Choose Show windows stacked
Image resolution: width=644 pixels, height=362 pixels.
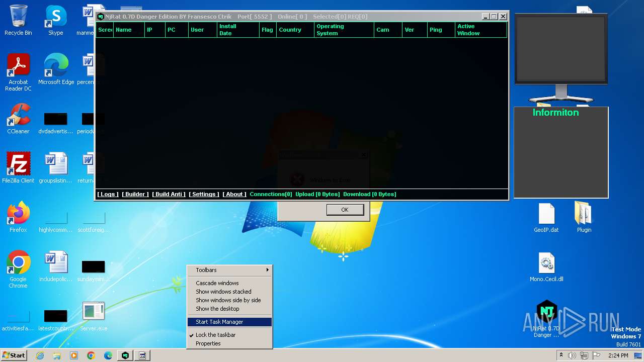(x=229, y=292)
